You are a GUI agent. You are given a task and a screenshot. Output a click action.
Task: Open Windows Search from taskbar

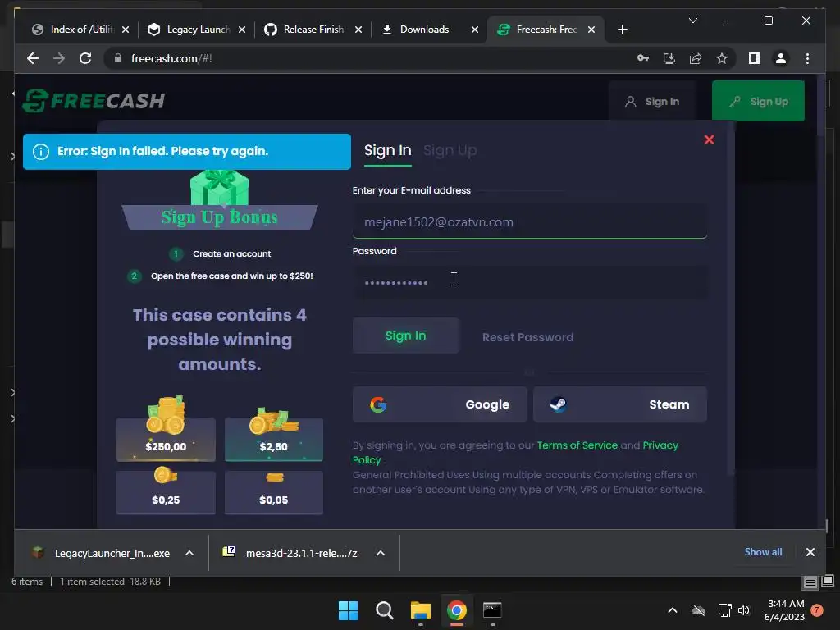(384, 610)
